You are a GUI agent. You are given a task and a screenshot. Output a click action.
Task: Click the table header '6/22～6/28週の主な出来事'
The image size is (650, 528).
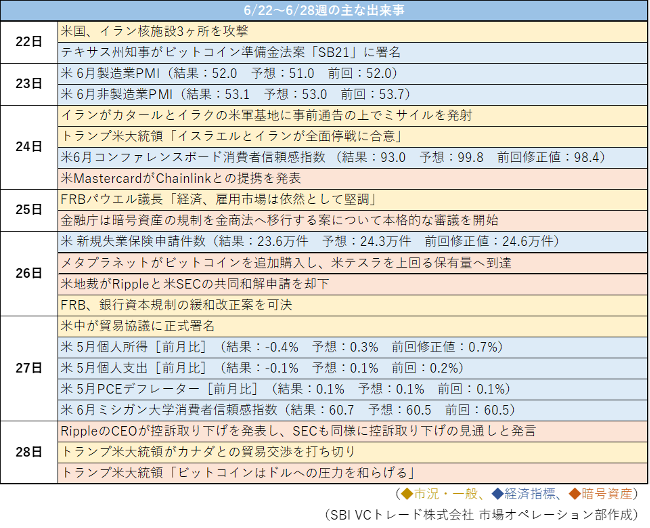[x=324, y=10]
